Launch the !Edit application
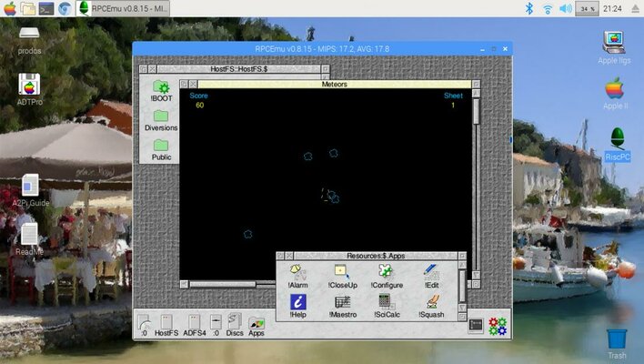644x364 pixels. point(431,276)
